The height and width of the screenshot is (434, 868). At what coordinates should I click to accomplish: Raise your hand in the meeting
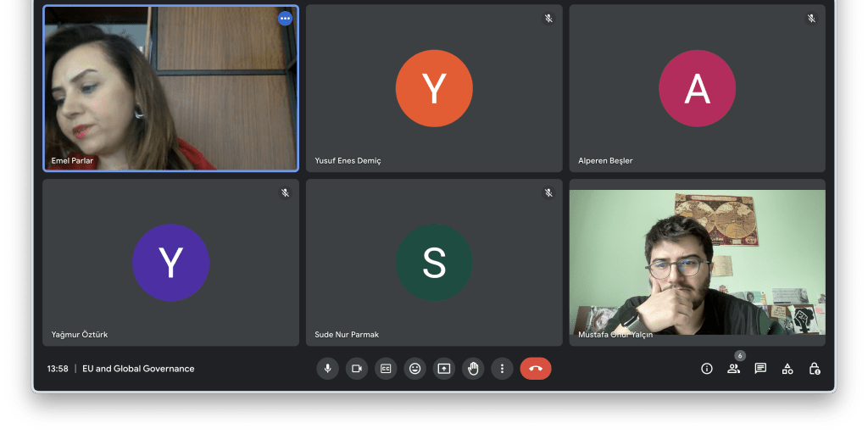coord(473,369)
